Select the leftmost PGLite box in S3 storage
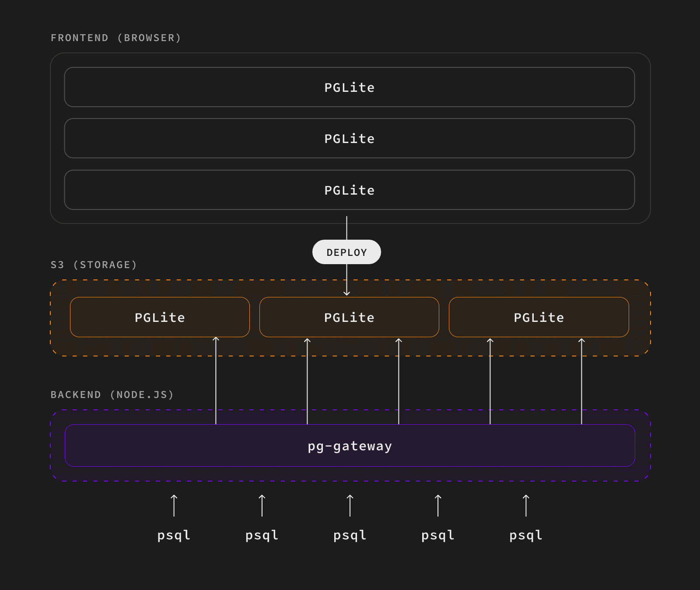 coord(160,317)
